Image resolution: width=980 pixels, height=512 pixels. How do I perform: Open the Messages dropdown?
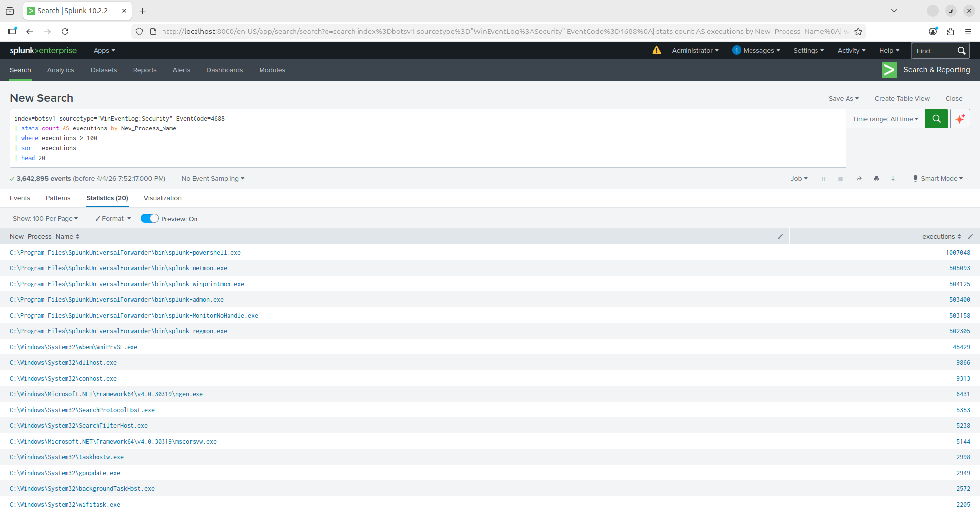(756, 51)
